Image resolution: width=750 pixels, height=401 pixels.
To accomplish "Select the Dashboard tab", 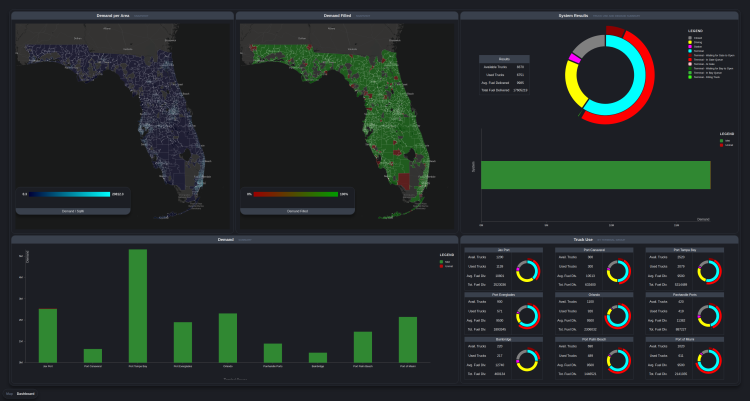I will [26, 394].
